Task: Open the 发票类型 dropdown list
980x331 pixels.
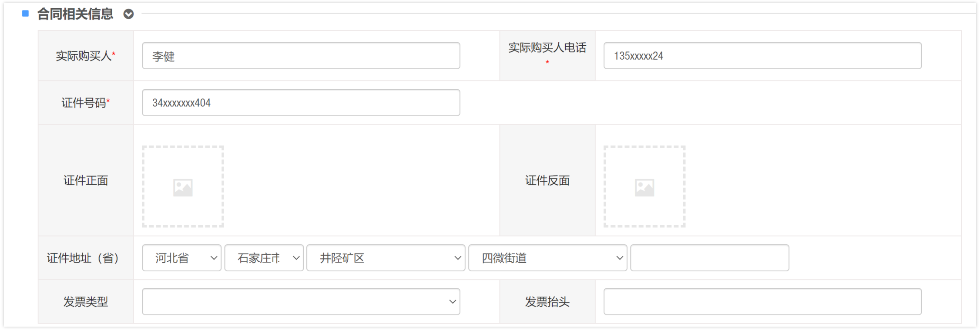Action: coord(301,301)
